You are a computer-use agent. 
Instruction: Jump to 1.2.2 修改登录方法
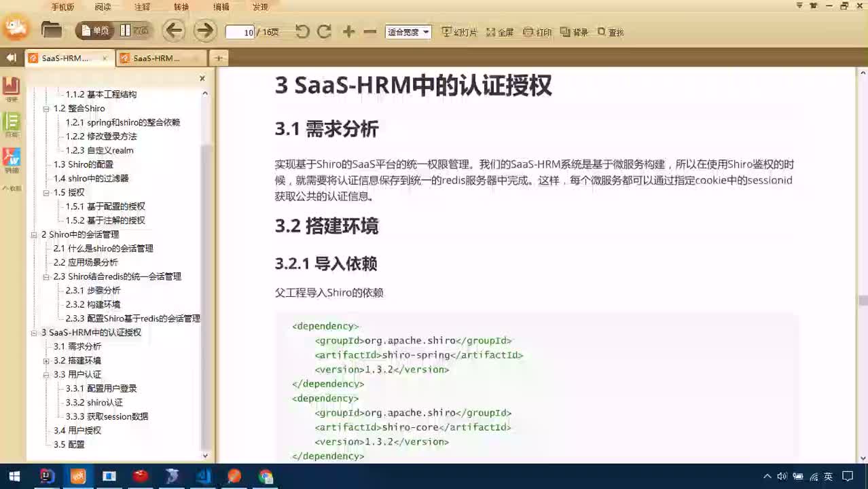(x=101, y=137)
